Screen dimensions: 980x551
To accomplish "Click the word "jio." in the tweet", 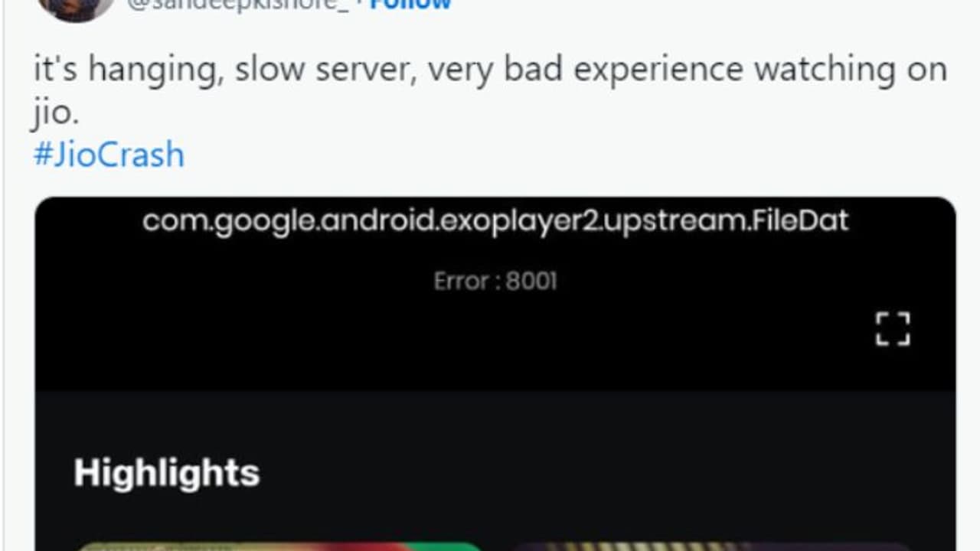I will [x=57, y=113].
